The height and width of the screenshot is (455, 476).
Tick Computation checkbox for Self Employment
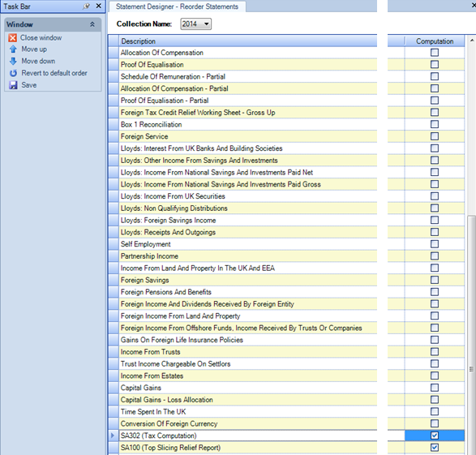tap(435, 244)
